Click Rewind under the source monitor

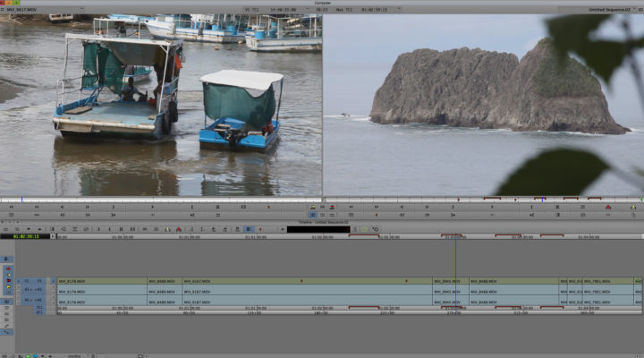(x=12, y=207)
